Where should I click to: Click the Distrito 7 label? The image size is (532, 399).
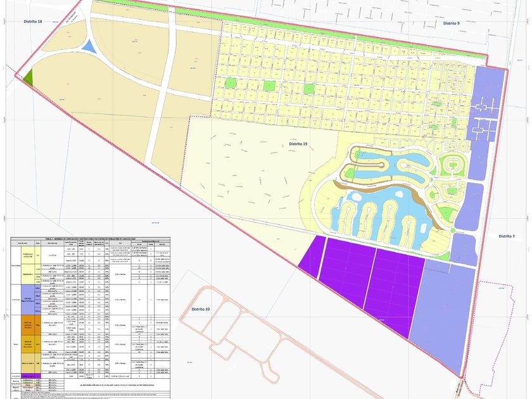[507, 236]
